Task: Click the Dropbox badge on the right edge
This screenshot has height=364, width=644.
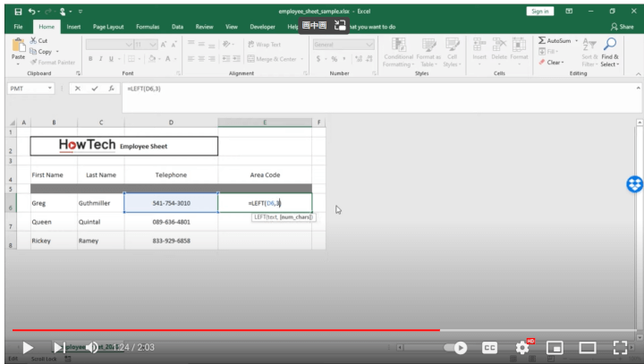Action: [634, 183]
